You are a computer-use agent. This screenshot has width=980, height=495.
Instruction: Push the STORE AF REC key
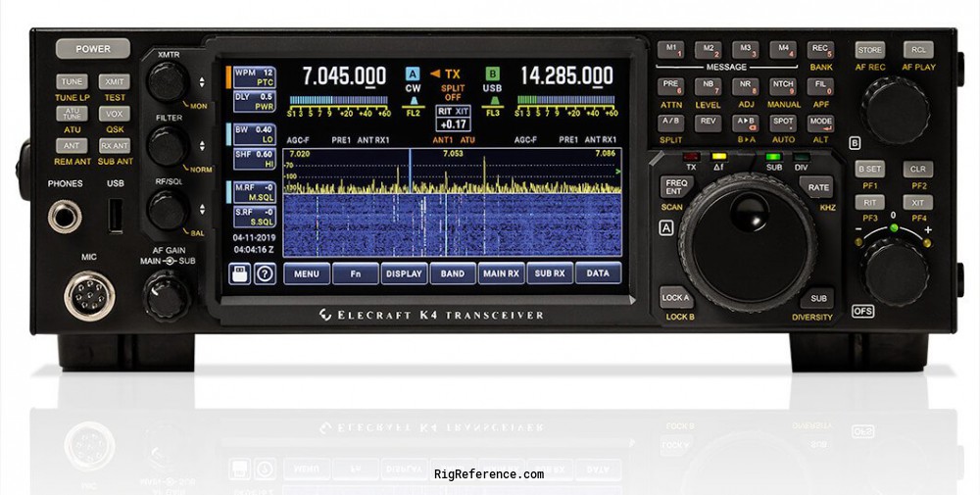(x=869, y=50)
